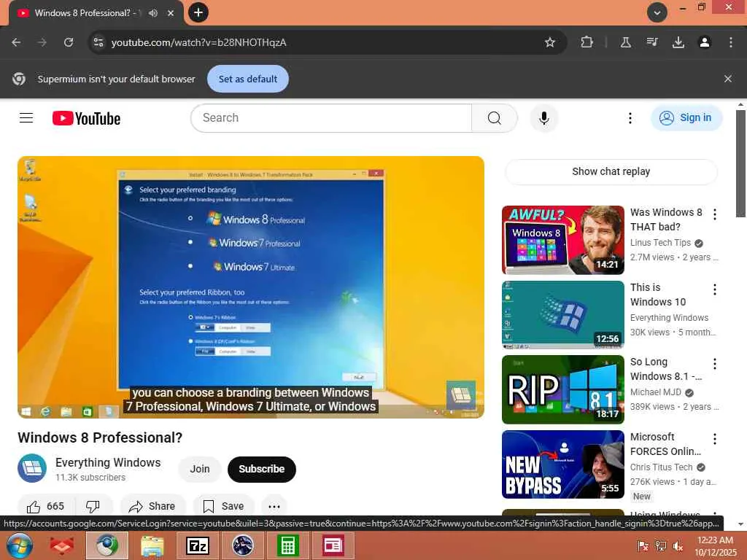Click the video title Windows 8 Professional?
This screenshot has height=560, width=747.
(x=100, y=437)
